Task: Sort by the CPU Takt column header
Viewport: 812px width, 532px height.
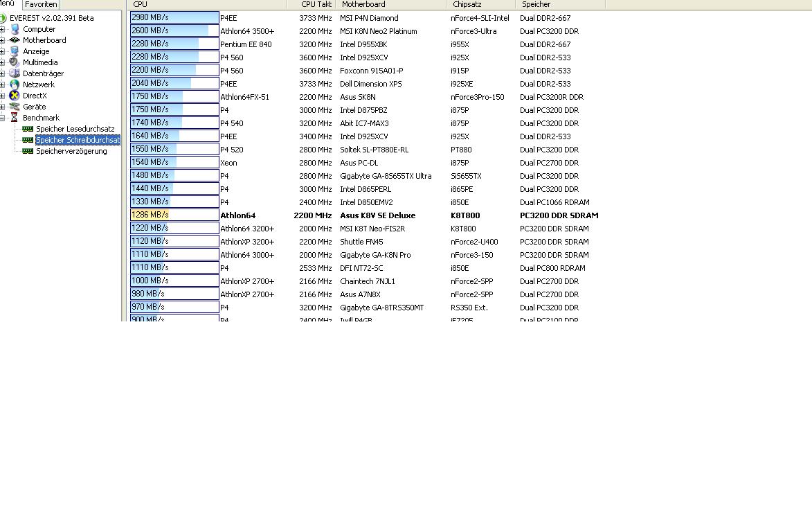Action: pyautogui.click(x=312, y=4)
